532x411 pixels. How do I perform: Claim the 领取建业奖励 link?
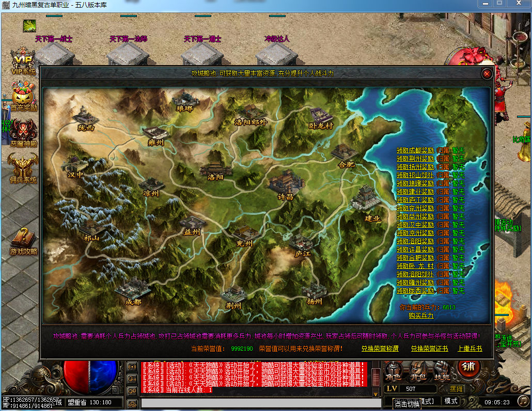[415, 192]
